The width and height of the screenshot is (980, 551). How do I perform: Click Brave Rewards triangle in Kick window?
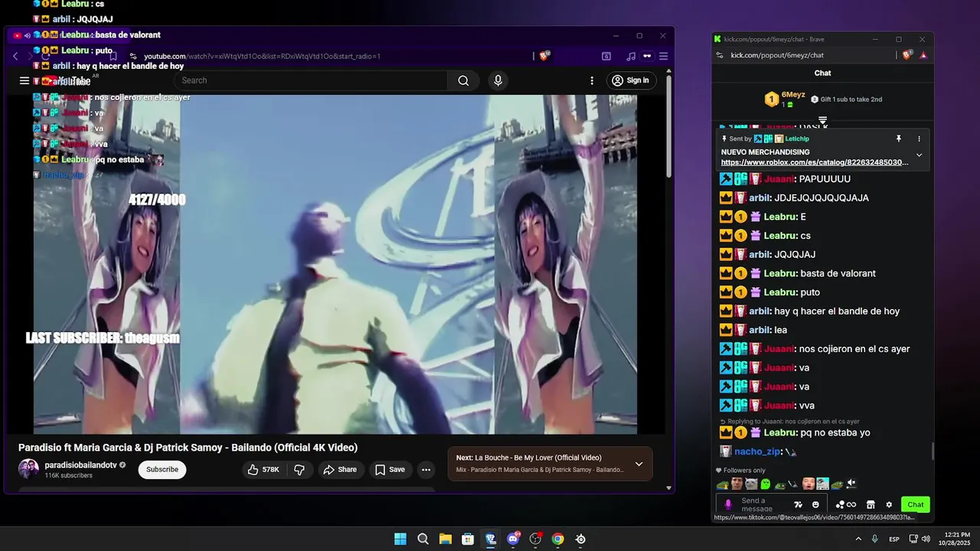923,55
